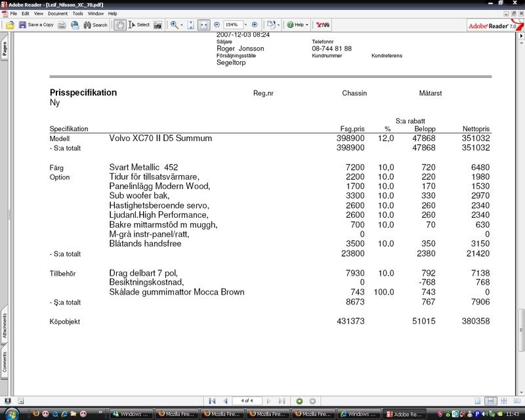Viewport: 525px width, 420px height.
Task: Click the Snapshot camera tool
Action: pos(157,25)
